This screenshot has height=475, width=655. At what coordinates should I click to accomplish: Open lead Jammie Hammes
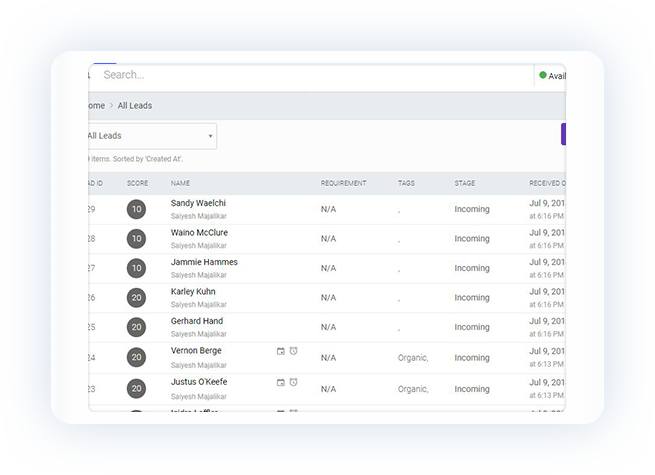click(x=204, y=262)
